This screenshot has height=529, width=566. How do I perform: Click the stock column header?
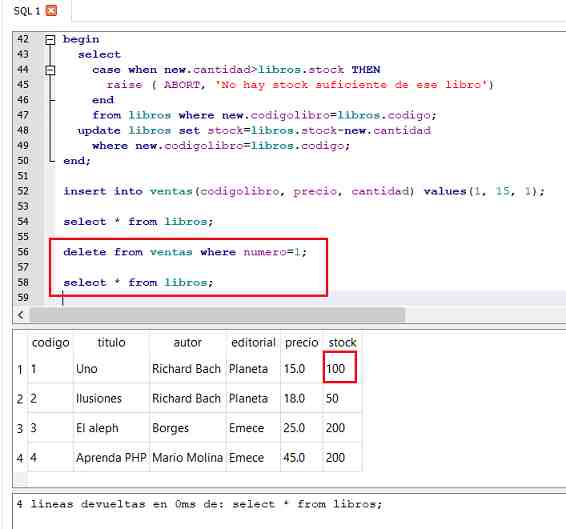(x=342, y=342)
